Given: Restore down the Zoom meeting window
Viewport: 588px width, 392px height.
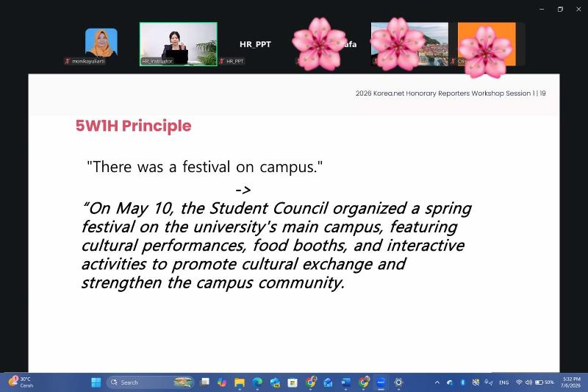Looking at the screenshot, I should (x=560, y=9).
